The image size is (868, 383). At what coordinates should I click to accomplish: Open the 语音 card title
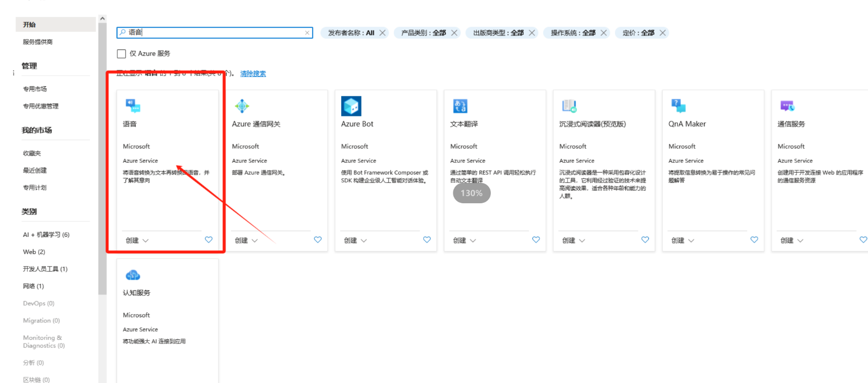click(130, 124)
